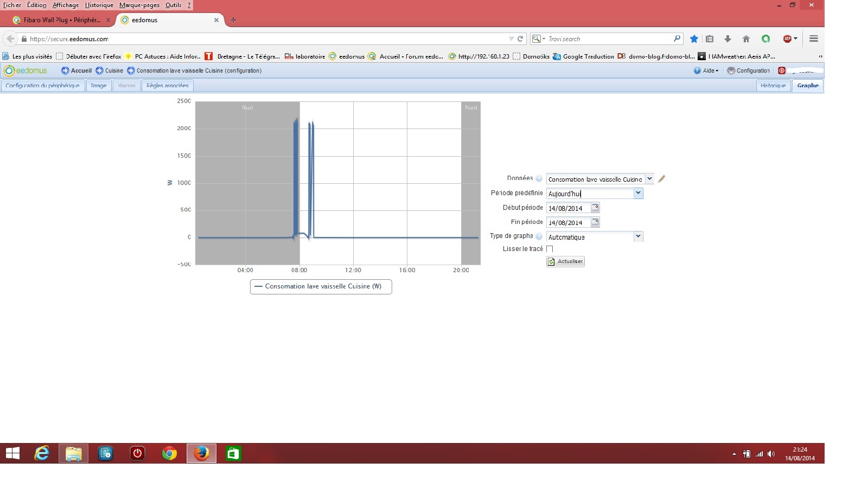Click the Firefox bookmark star icon
Viewport: 868px width, 488px height.
point(694,39)
